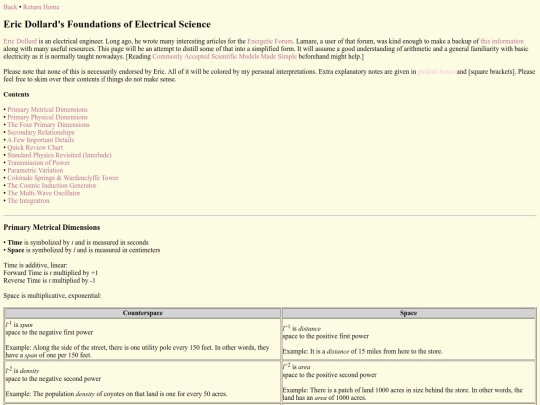Click 'space to the negative second power'

click(53, 378)
